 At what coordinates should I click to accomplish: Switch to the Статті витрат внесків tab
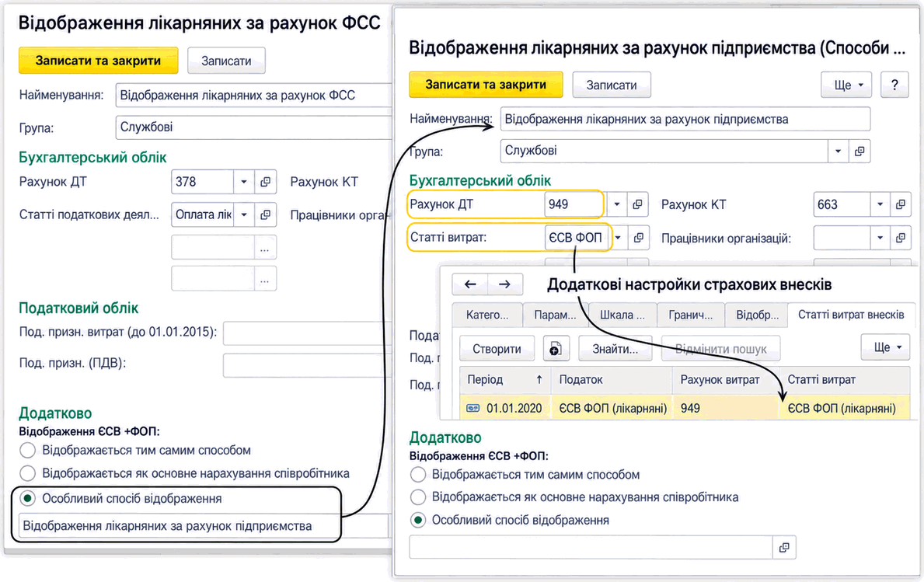(x=851, y=315)
